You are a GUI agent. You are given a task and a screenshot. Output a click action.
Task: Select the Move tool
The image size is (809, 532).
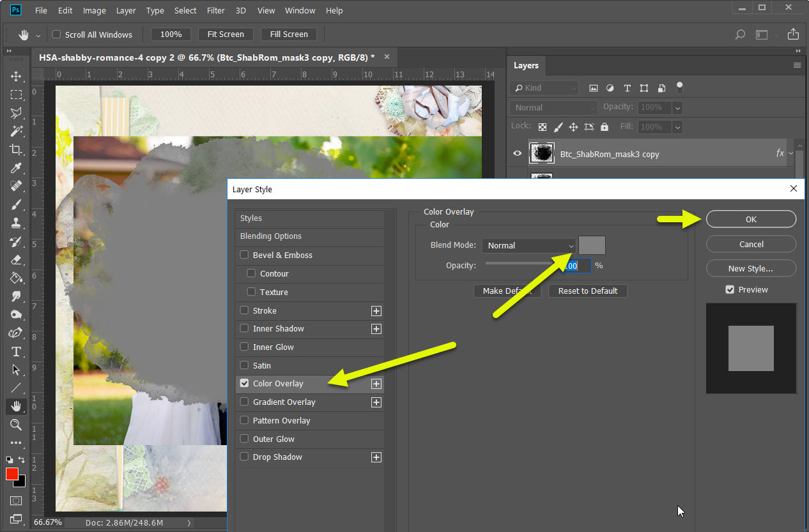click(16, 76)
